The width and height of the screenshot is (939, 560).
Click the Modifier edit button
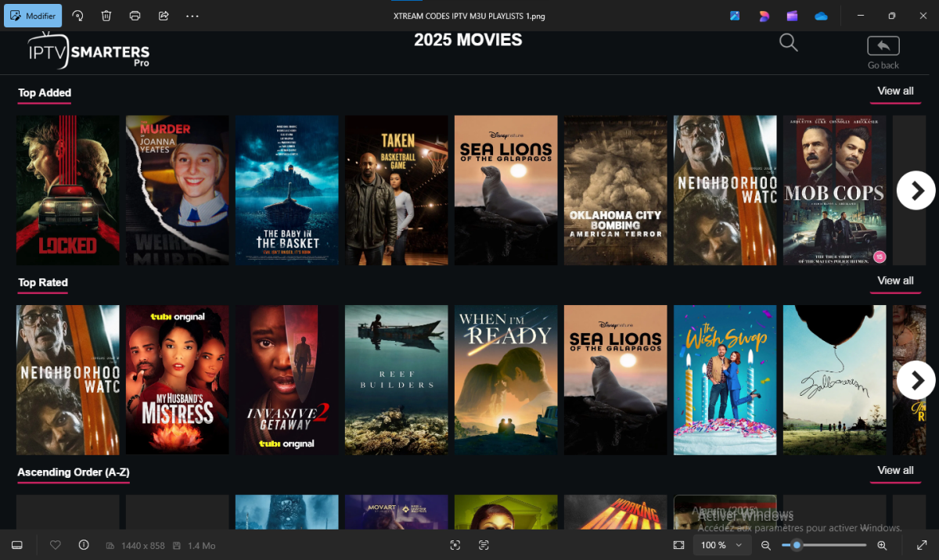33,16
